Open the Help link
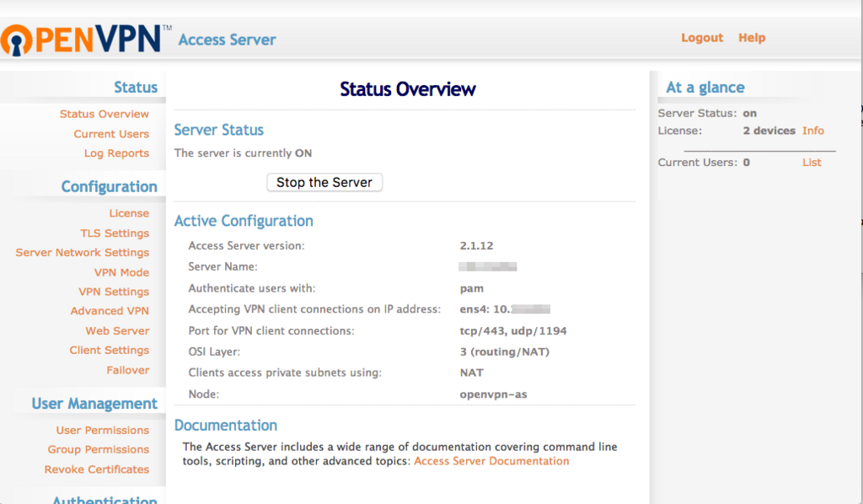 pyautogui.click(x=752, y=37)
